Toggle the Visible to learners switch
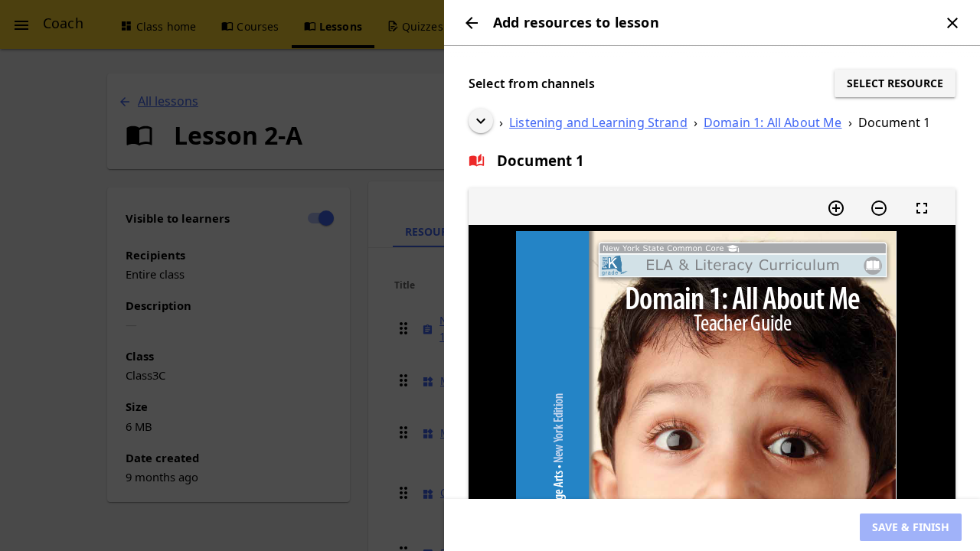Viewport: 980px width, 551px height. coord(321,218)
